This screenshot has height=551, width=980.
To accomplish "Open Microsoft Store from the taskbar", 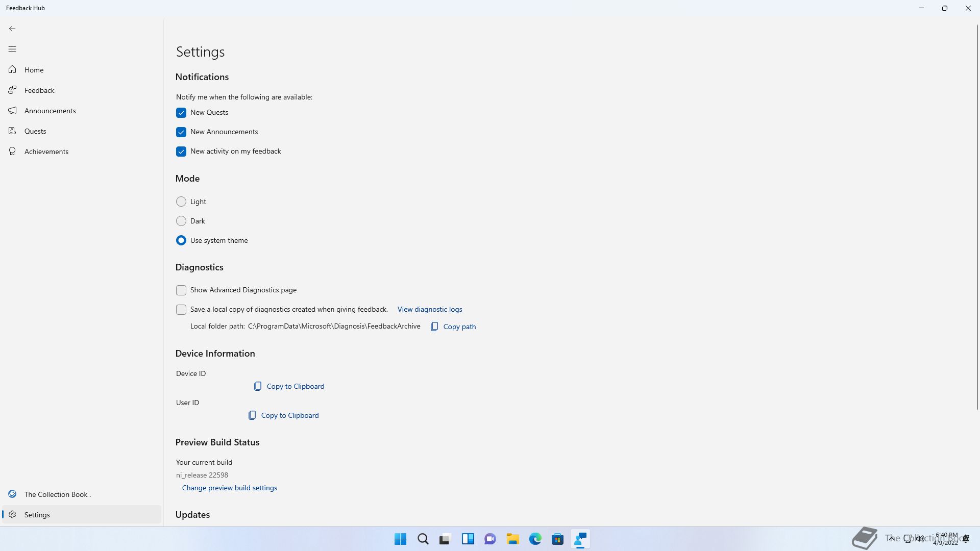I will coord(558,539).
